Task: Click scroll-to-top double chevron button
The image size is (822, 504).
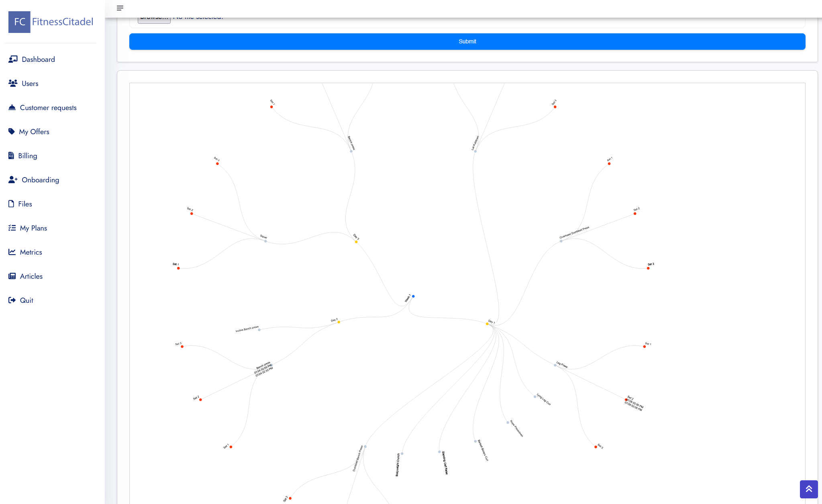Action: 808,489
